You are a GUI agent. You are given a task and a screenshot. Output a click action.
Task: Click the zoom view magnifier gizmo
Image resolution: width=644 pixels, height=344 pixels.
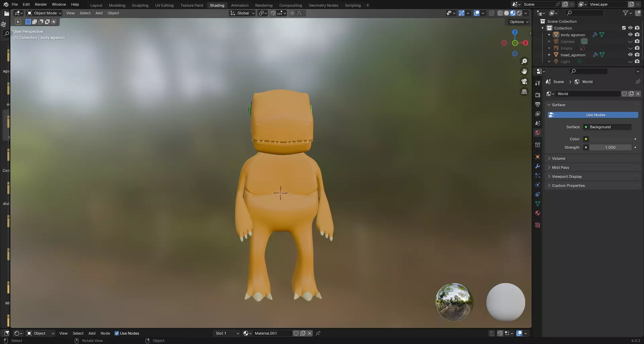click(x=524, y=61)
